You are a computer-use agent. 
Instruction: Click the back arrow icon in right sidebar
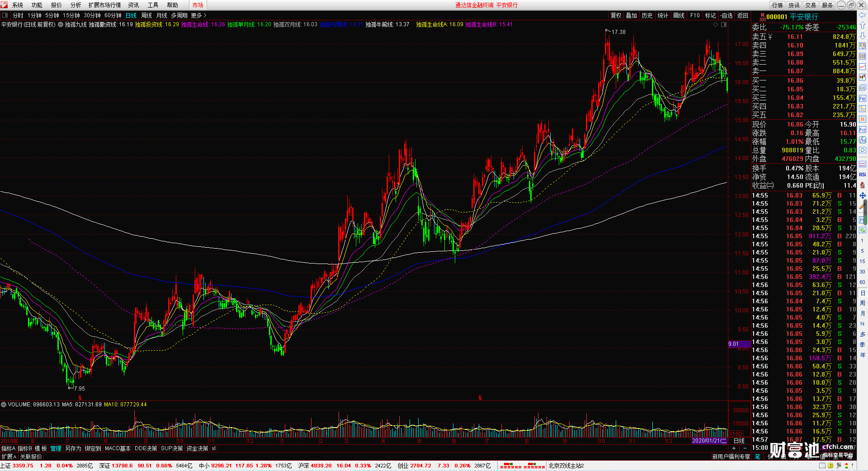pos(863,15)
